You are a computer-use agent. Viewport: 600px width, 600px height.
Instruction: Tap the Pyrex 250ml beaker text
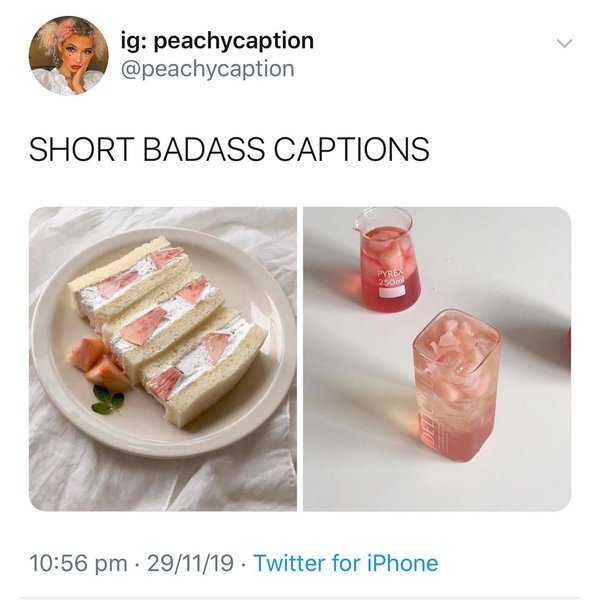click(x=391, y=277)
